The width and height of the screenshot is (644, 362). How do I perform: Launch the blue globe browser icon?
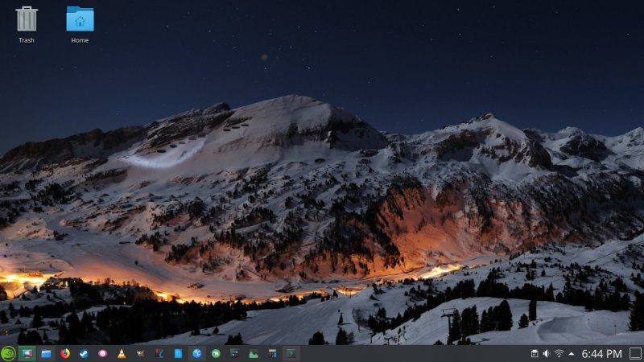click(197, 353)
